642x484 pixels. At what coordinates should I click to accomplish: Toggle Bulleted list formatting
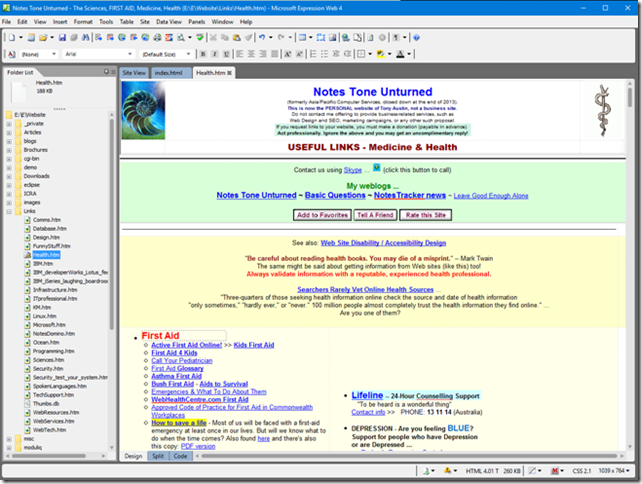pyautogui.click(x=324, y=54)
